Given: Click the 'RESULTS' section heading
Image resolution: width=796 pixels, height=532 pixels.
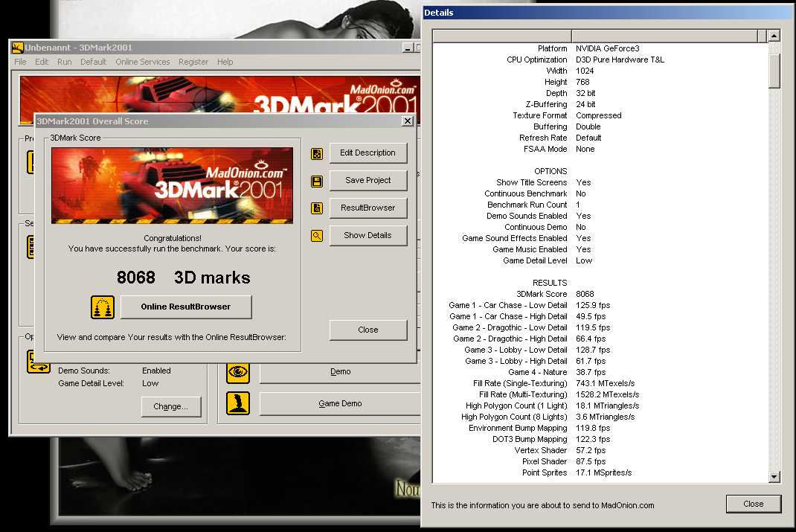Looking at the screenshot, I should 550,283.
